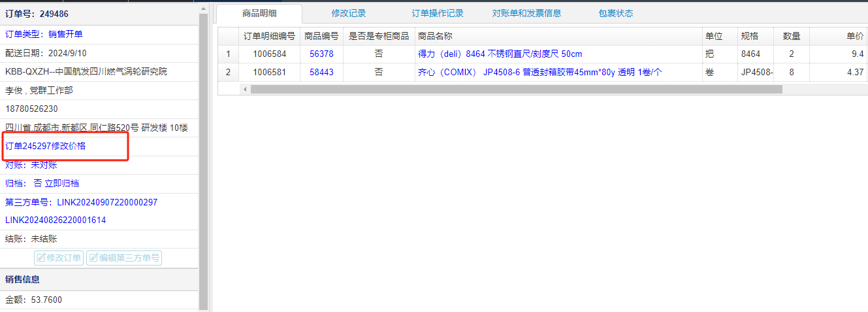Click the unit cell 把
The width and height of the screenshot is (868, 312).
point(719,54)
